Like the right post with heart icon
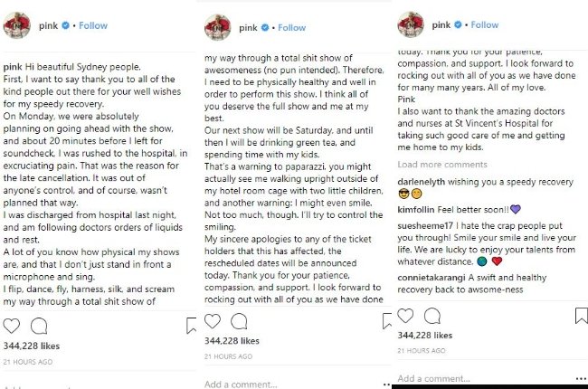Image resolution: width=588 pixels, height=389 pixels. pyautogui.click(x=405, y=316)
